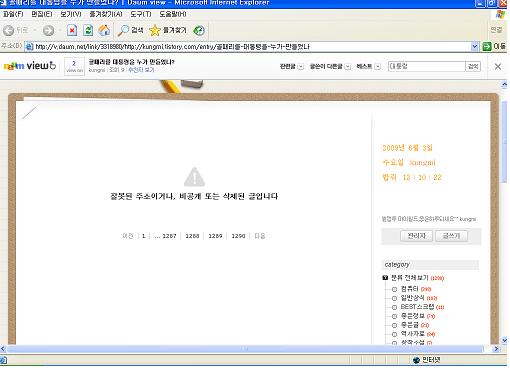Open the 추천자 보기 link

pos(141,70)
